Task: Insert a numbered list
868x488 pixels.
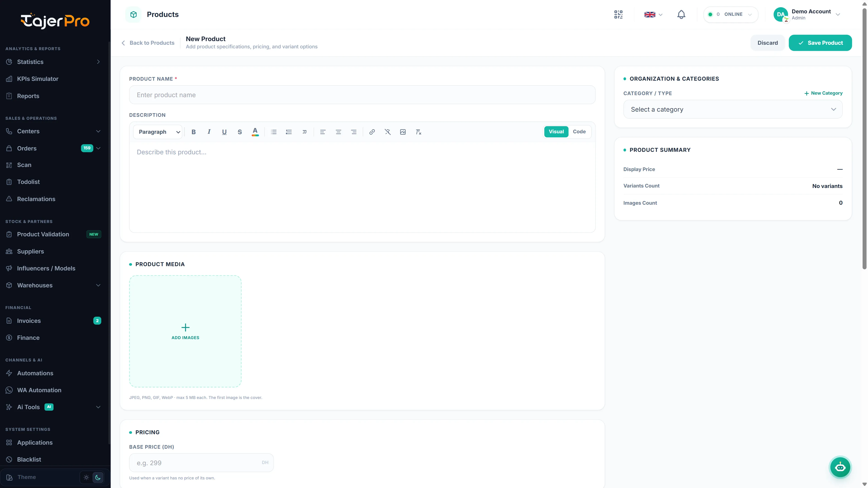Action: coord(289,132)
